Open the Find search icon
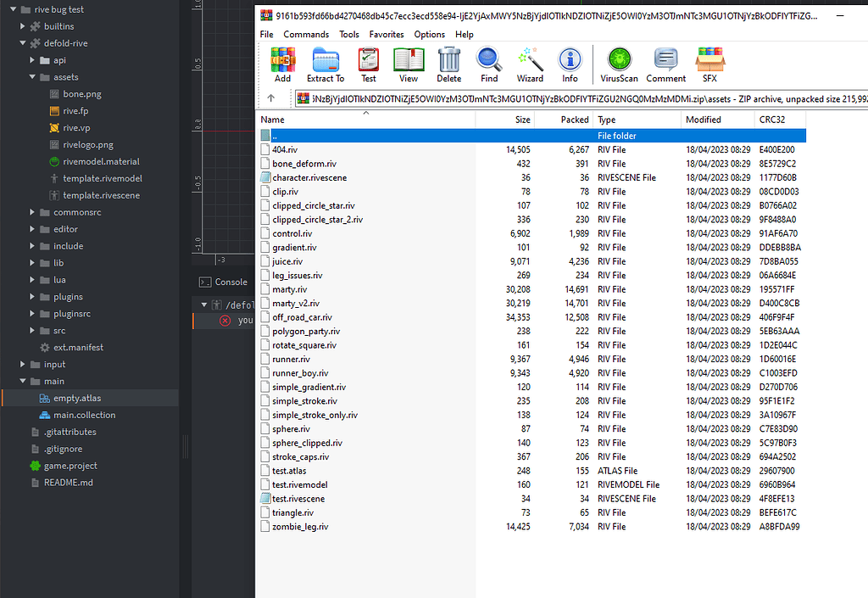Viewport: 868px width, 598px height. 488,64
